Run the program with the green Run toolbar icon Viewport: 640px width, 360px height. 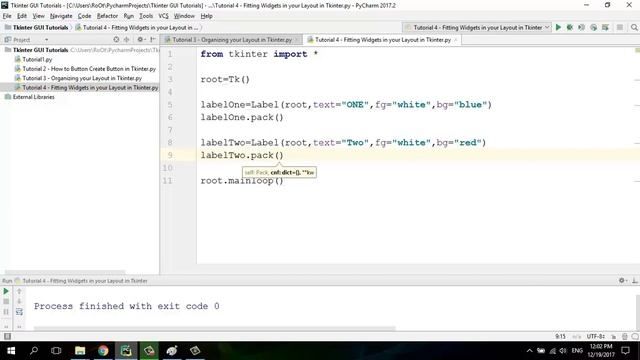[x=558, y=27]
